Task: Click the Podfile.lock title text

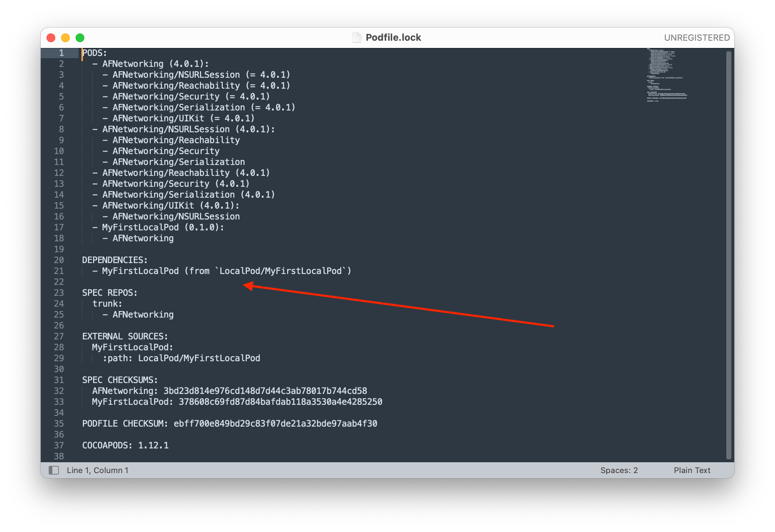Action: [393, 37]
